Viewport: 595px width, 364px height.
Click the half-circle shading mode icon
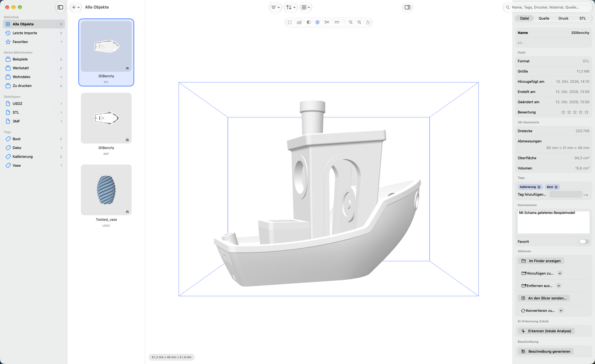(309, 22)
